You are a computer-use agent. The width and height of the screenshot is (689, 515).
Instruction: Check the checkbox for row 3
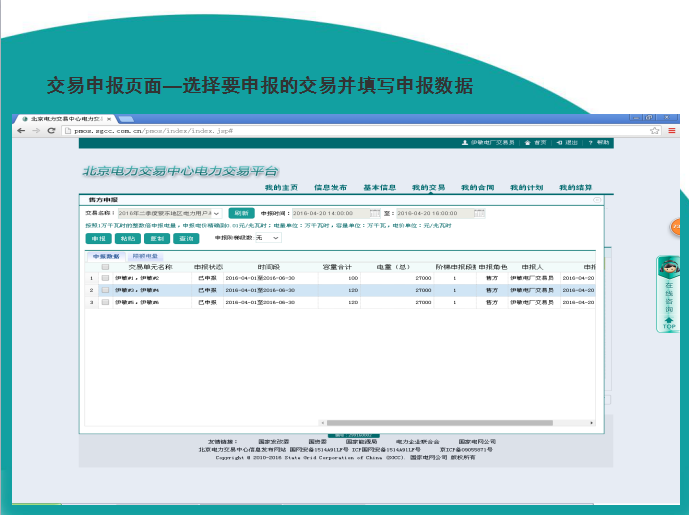coord(105,302)
